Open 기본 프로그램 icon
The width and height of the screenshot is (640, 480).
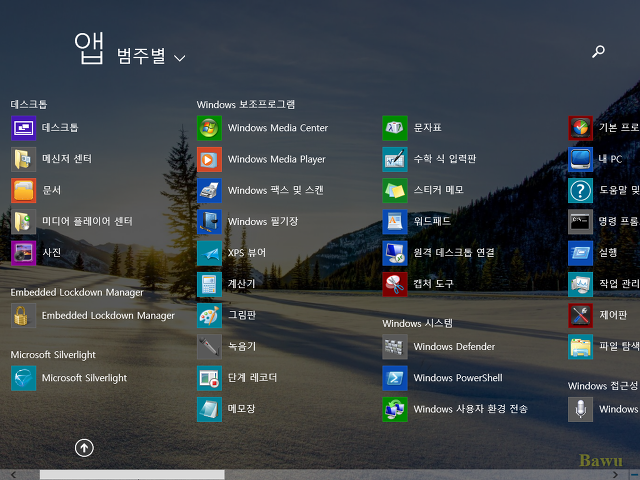[580, 128]
